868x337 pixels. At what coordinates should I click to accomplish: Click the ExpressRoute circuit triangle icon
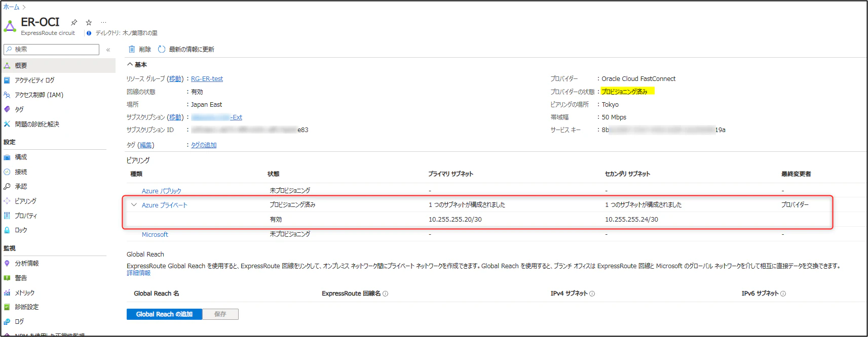point(10,25)
